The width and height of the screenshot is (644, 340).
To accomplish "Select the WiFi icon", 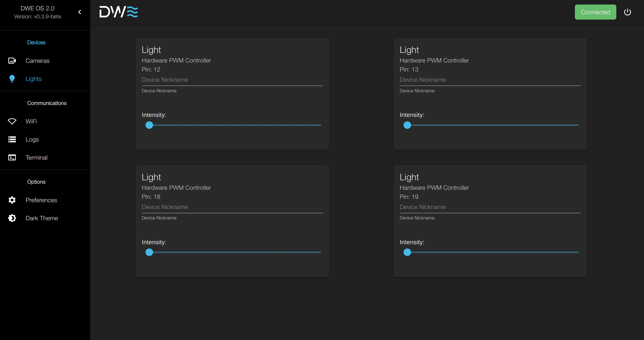I will [x=12, y=121].
